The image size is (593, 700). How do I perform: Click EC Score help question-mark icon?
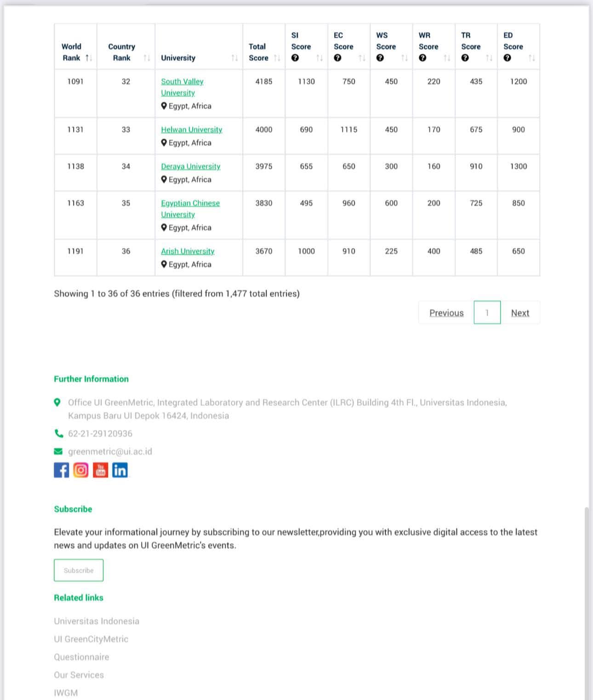[337, 58]
